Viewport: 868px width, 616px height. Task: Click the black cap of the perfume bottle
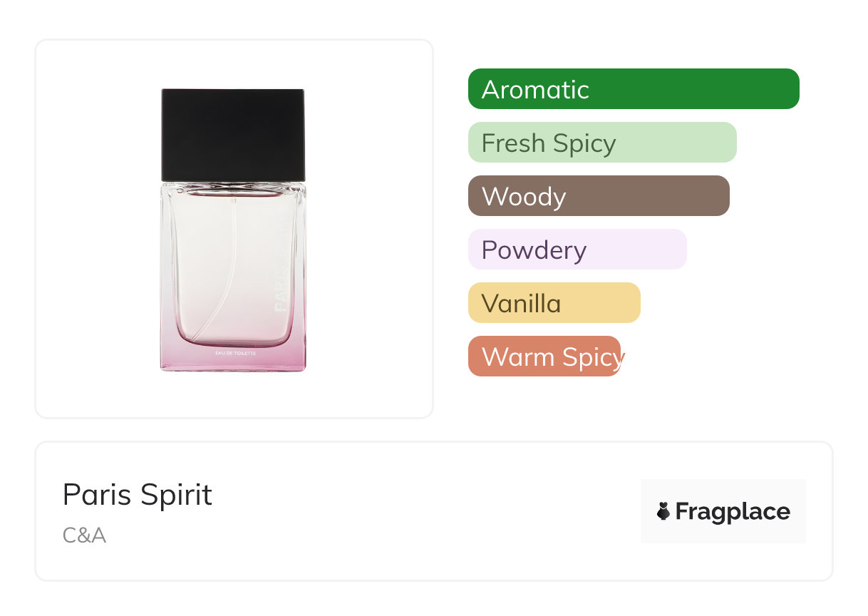pyautogui.click(x=233, y=134)
